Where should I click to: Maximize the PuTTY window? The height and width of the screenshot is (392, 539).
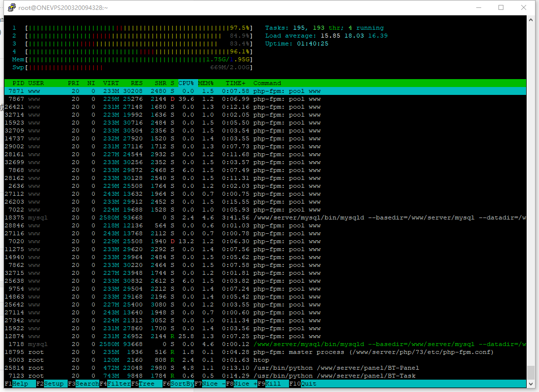pos(501,7)
